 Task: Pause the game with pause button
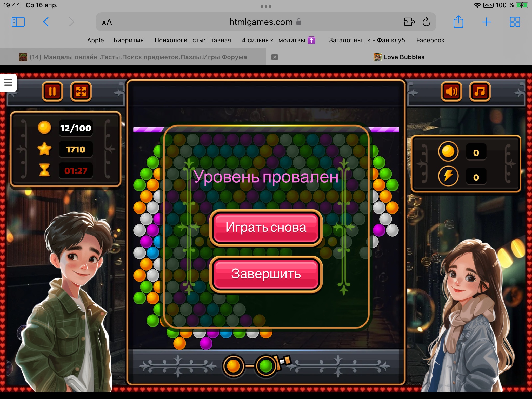(52, 91)
